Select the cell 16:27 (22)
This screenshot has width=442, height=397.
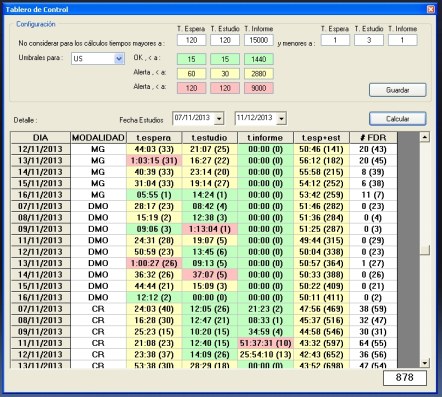pos(210,161)
